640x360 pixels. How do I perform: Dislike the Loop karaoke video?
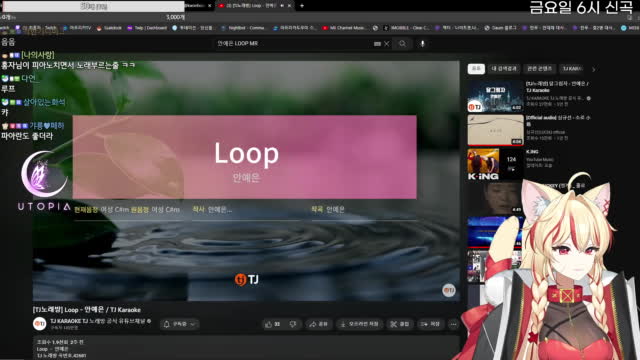click(x=293, y=324)
